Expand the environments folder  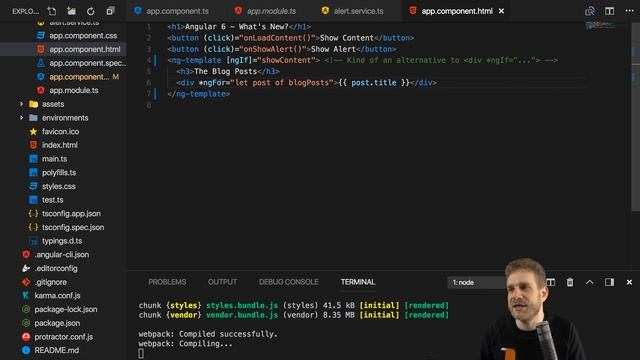(64, 118)
